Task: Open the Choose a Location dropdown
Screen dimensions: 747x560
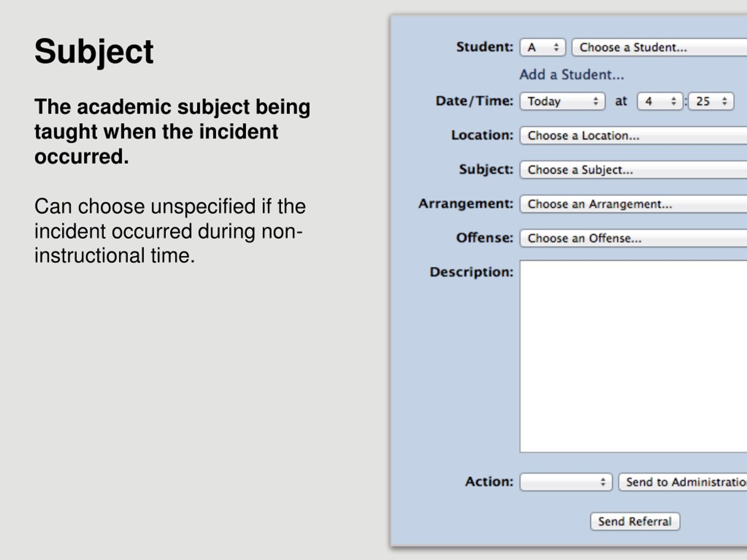Action: (633, 136)
